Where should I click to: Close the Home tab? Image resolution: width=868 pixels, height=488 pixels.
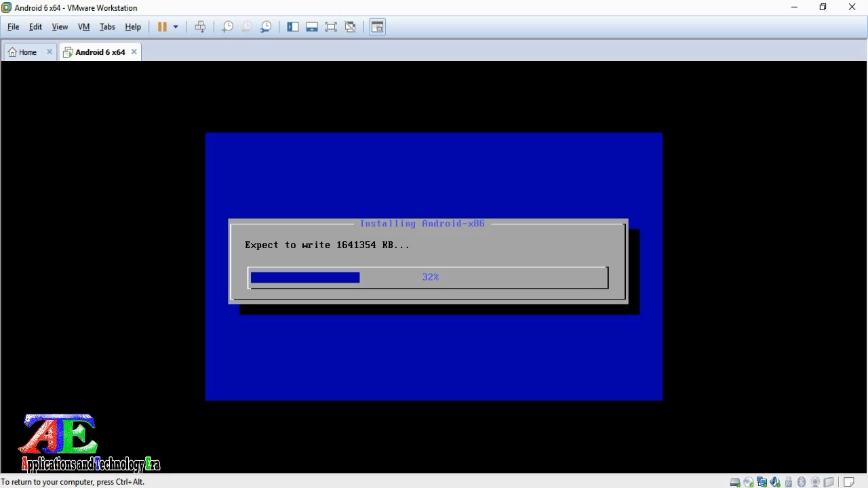point(50,52)
